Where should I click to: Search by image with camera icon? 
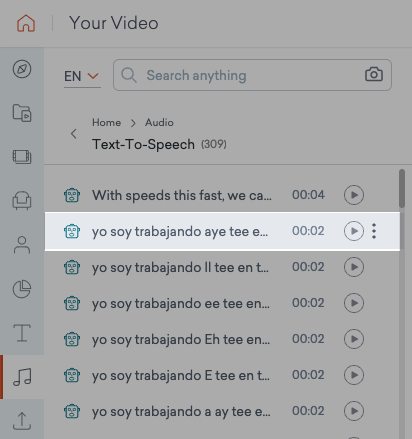[x=374, y=75]
